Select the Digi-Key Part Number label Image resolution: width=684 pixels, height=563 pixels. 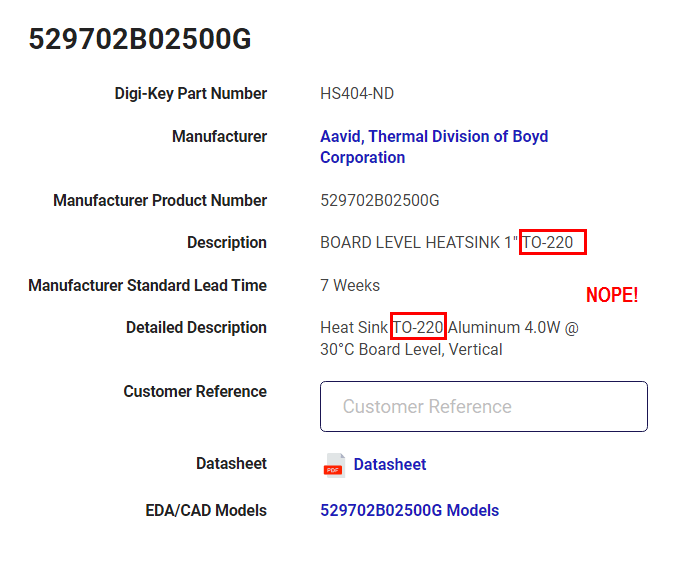(191, 93)
